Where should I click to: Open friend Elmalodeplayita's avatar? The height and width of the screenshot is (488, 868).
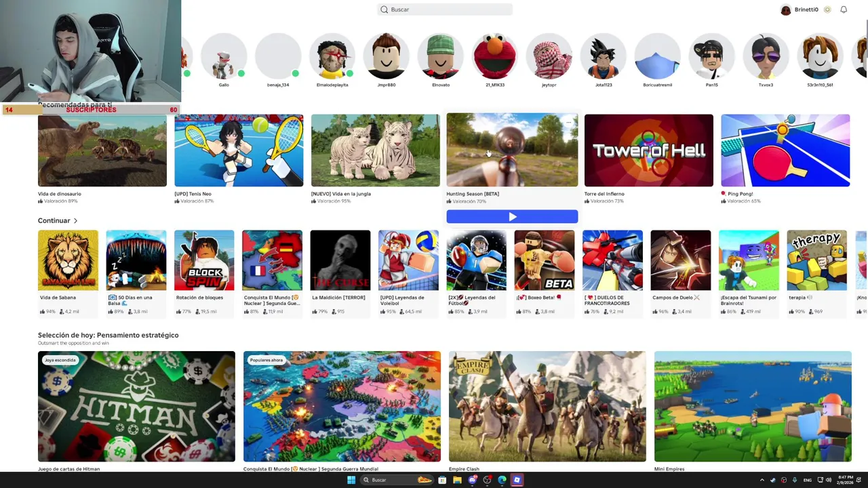(332, 56)
